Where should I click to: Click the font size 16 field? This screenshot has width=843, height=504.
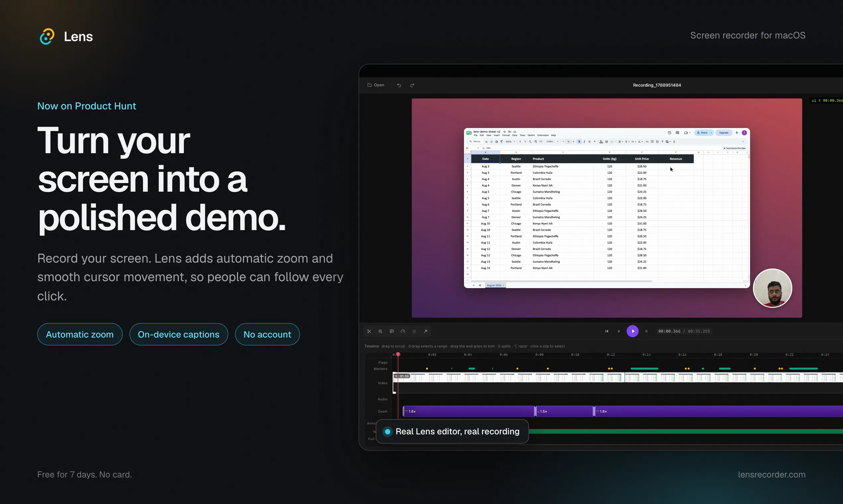(x=568, y=142)
